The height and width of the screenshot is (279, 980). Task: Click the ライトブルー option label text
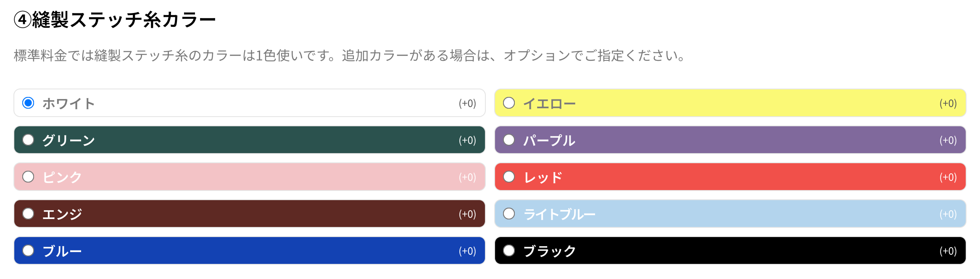559,214
